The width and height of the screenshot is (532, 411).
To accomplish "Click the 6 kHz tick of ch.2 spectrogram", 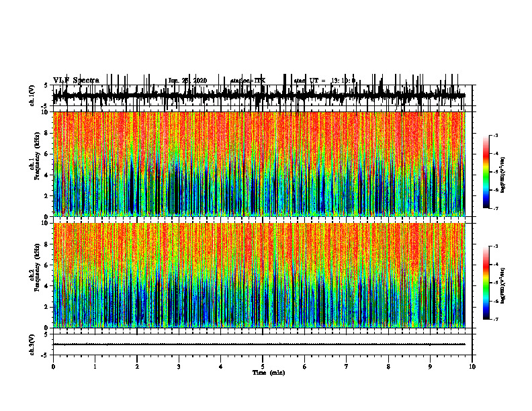I will coord(48,265).
